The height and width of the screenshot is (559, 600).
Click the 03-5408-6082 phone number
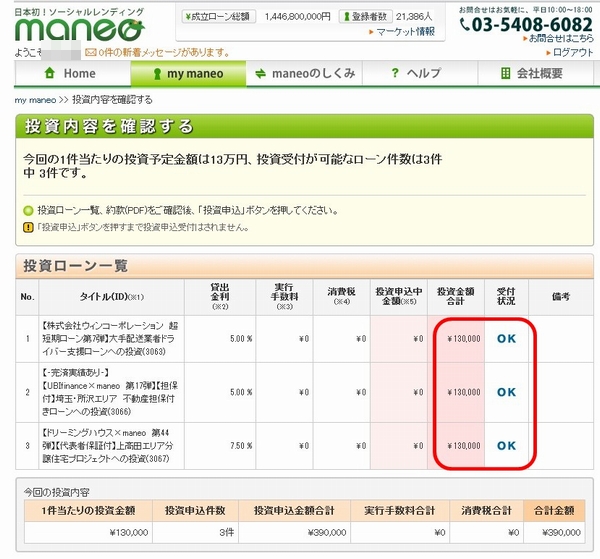[x=532, y=25]
